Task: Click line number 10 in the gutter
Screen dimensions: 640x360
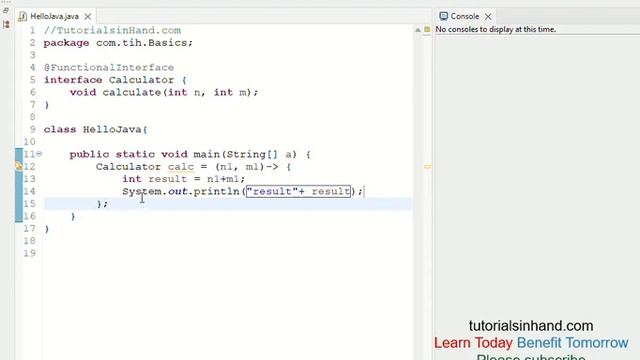Action: pos(29,142)
